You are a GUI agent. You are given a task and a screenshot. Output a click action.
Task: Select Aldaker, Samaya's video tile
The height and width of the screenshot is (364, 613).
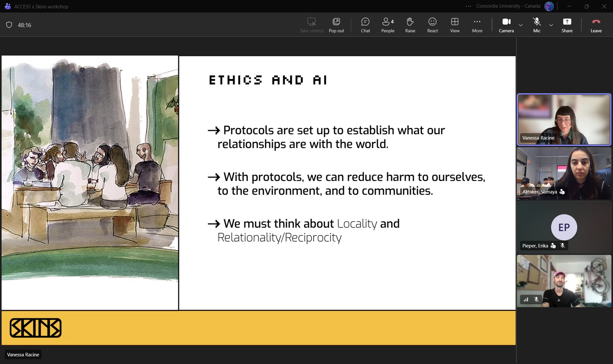click(564, 173)
